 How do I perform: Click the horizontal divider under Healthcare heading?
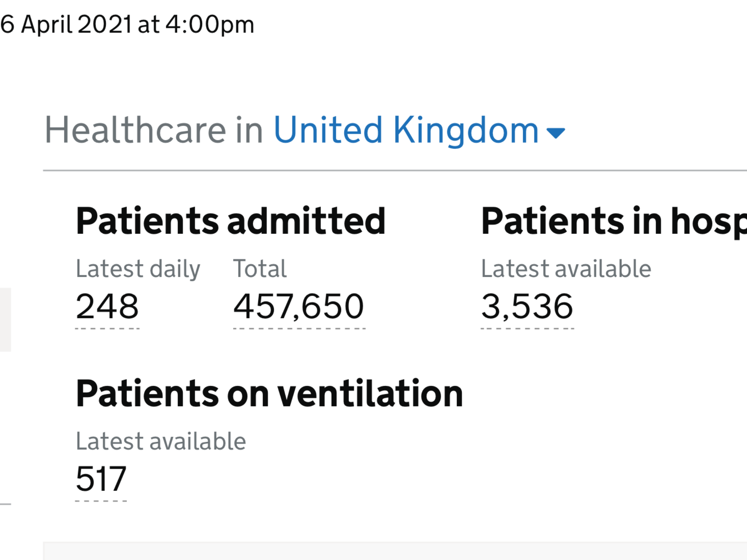click(x=395, y=170)
